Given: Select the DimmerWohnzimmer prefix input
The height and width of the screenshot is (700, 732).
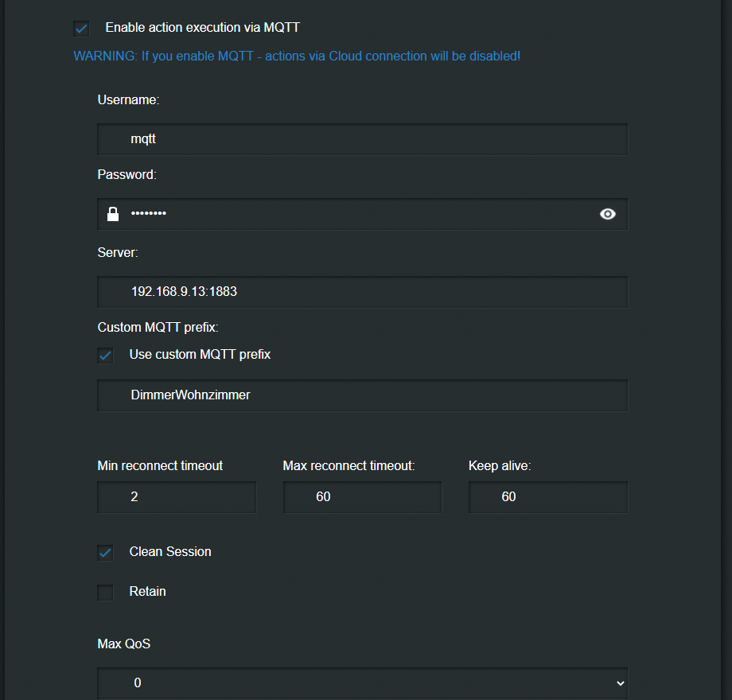Looking at the screenshot, I should point(362,395).
